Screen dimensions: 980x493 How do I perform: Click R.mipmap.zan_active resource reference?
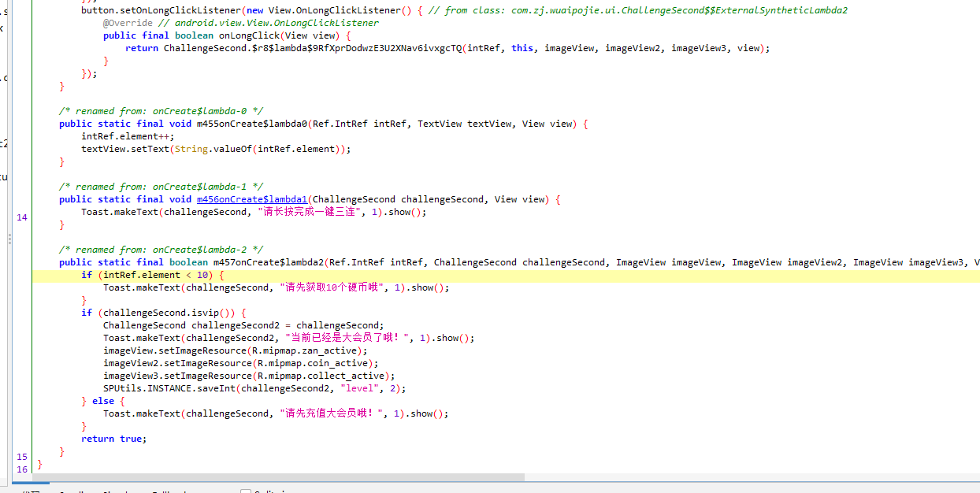pos(307,350)
